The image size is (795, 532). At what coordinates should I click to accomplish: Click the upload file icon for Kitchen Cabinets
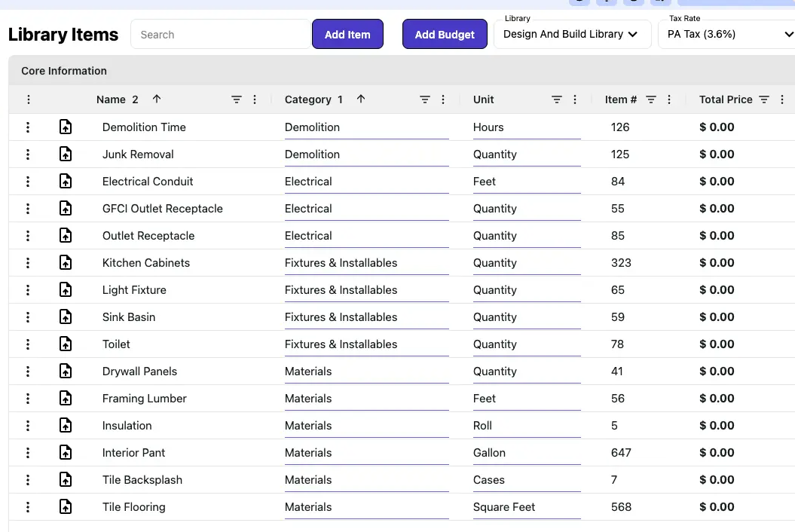66,263
